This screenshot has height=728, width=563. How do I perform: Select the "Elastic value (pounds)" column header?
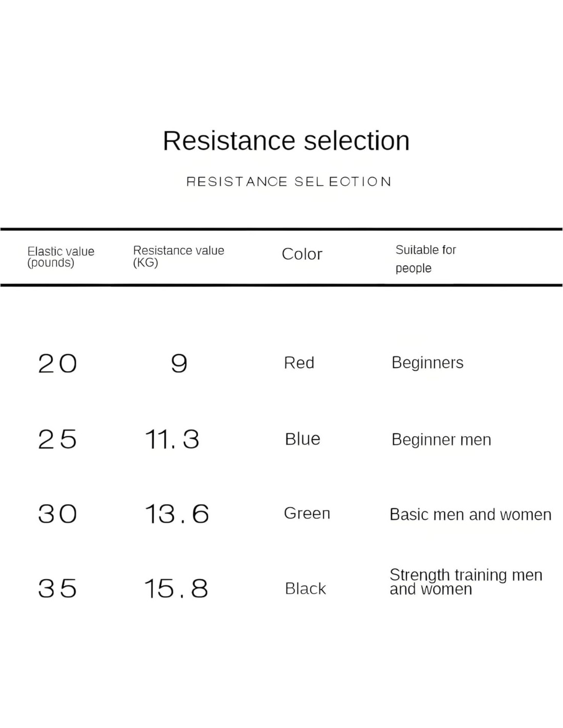point(61,257)
